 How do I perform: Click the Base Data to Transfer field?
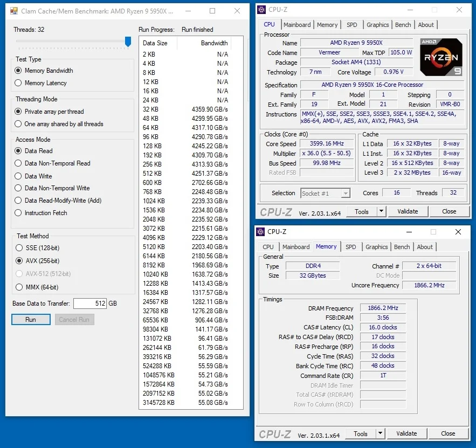(x=90, y=303)
